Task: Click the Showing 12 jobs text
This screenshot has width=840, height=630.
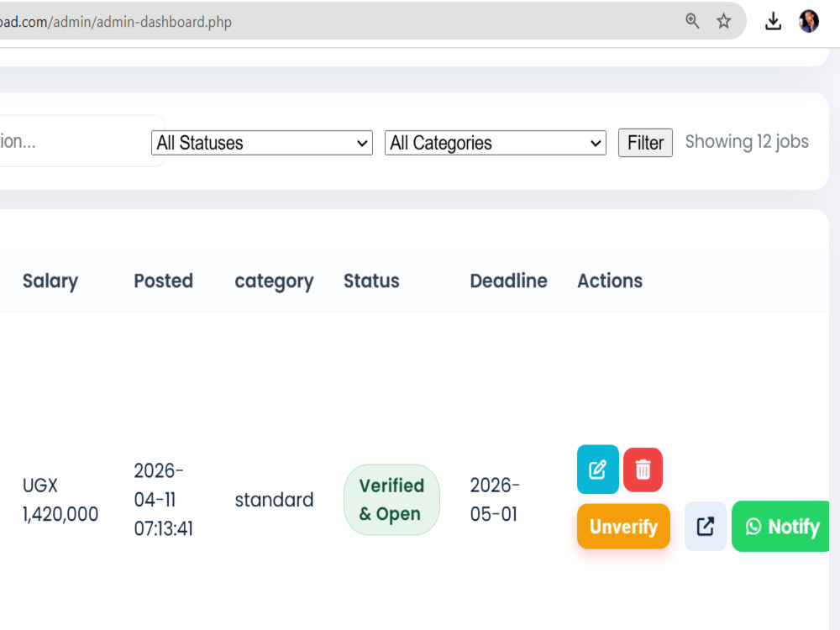Action: (x=747, y=142)
